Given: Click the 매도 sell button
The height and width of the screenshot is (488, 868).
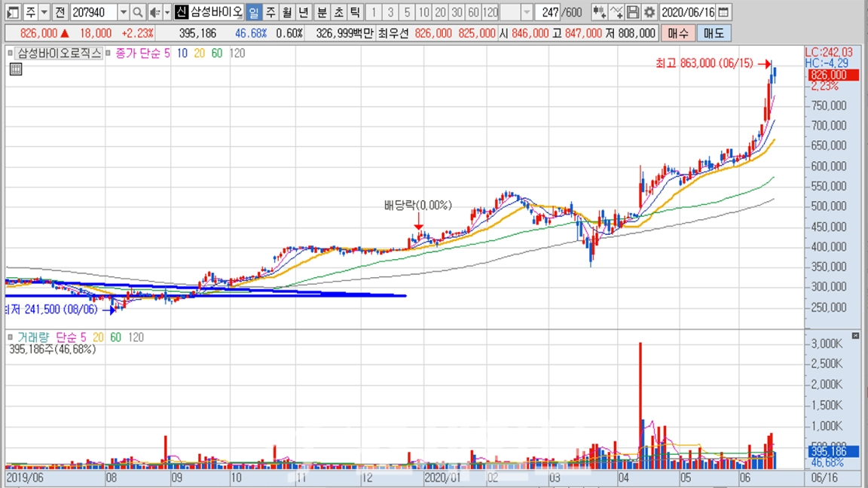Looking at the screenshot, I should coord(713,33).
